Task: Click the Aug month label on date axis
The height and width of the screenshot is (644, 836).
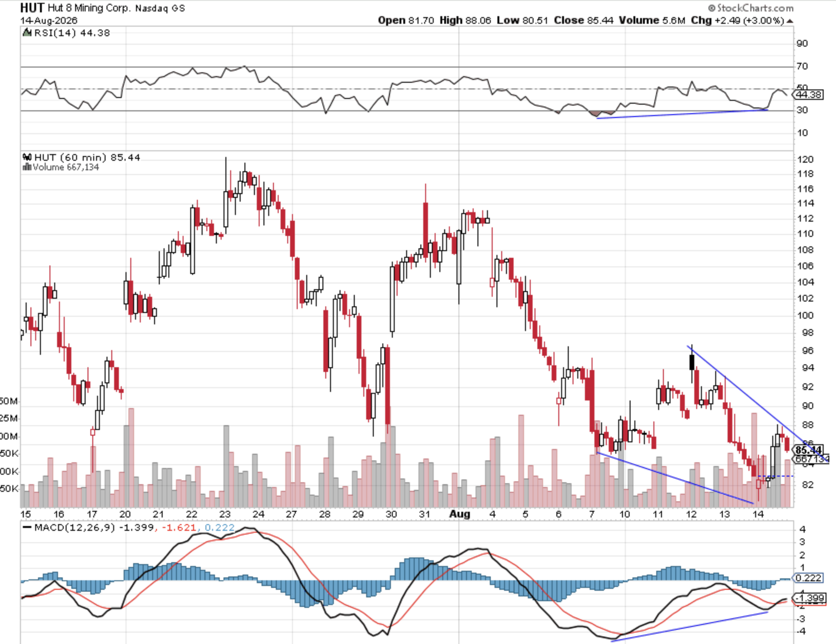Action: [x=460, y=514]
